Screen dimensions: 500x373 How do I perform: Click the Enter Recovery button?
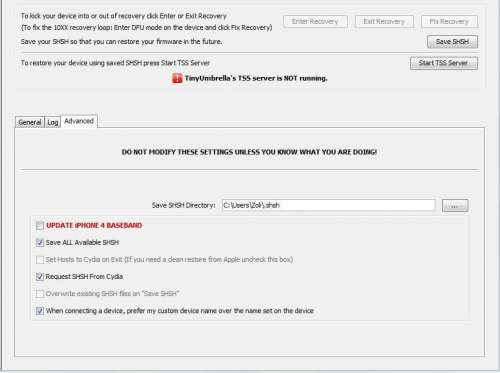pos(315,22)
